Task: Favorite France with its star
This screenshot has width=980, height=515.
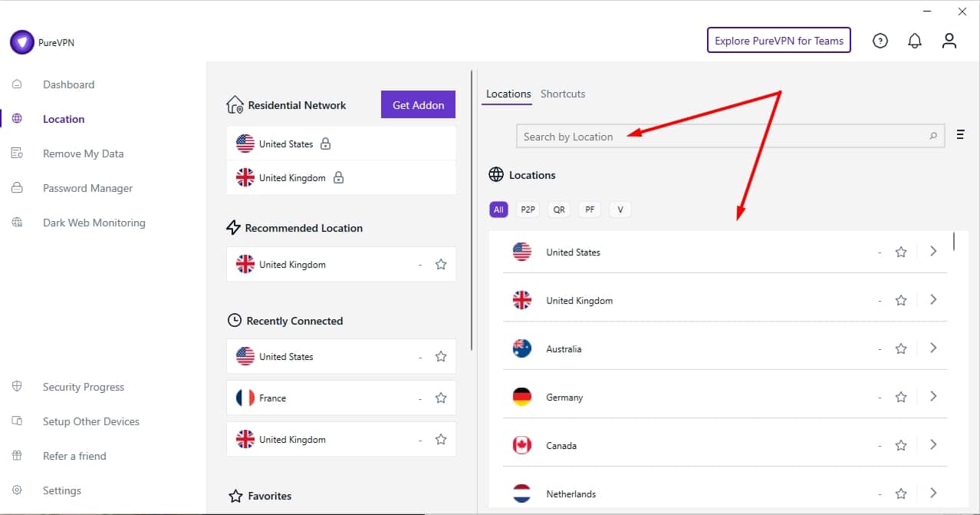Action: (441, 398)
